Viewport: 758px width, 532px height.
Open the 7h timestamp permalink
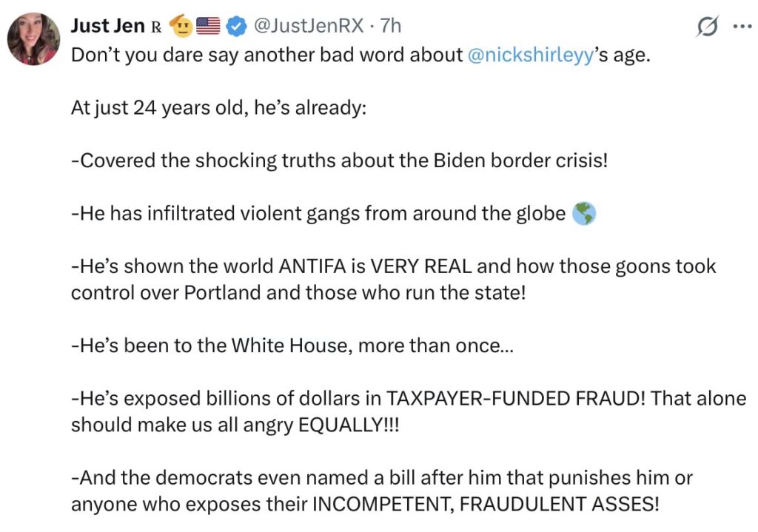[390, 27]
